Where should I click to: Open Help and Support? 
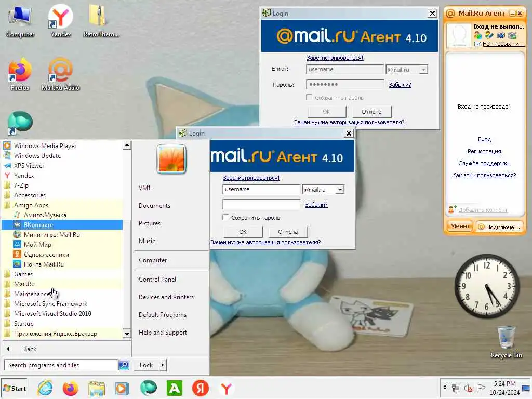point(163,332)
